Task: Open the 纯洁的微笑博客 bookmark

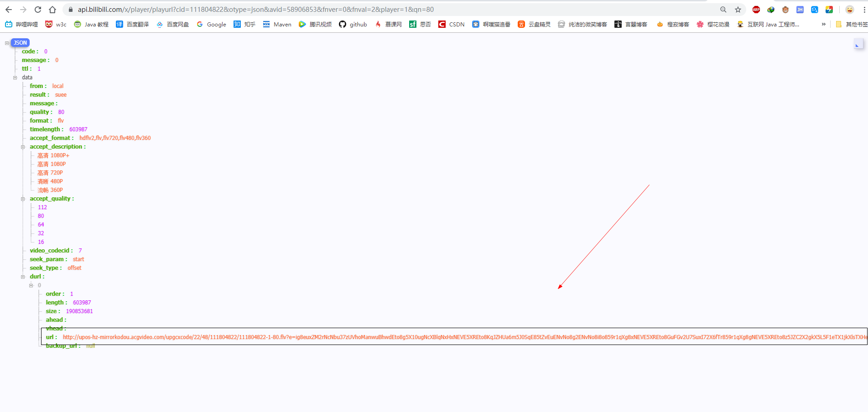Action: 582,24
